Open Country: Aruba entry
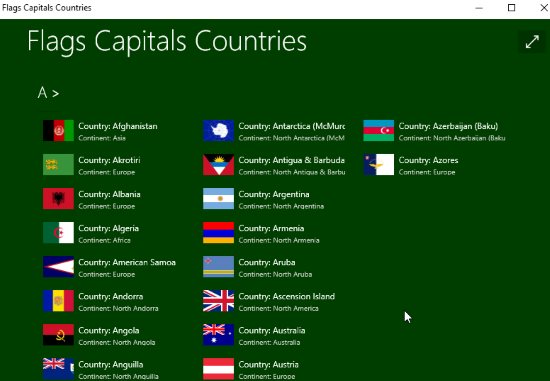Image resolution: width=550 pixels, height=381 pixels. tap(274, 267)
